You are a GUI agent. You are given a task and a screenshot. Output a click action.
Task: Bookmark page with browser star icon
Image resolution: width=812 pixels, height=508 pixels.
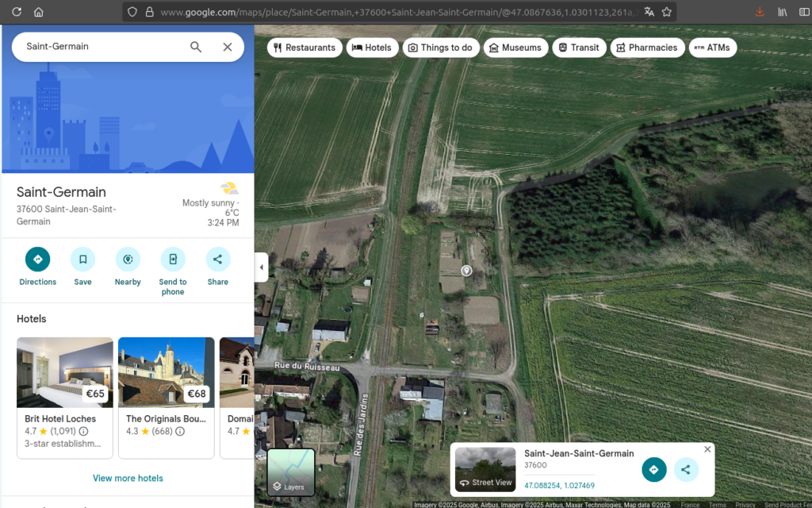coord(667,12)
